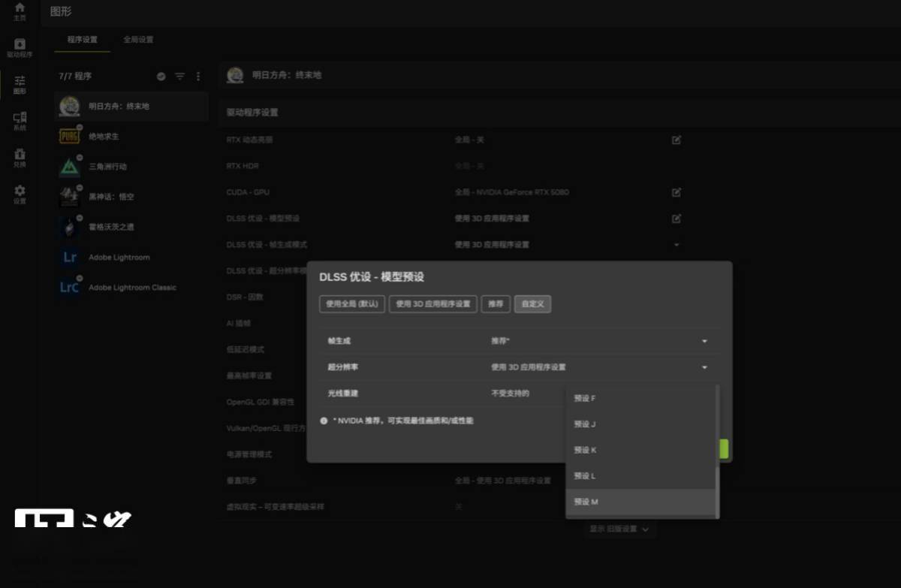Open the 兑换 redeem gift icon
The width and height of the screenshot is (901, 588).
coord(20,157)
